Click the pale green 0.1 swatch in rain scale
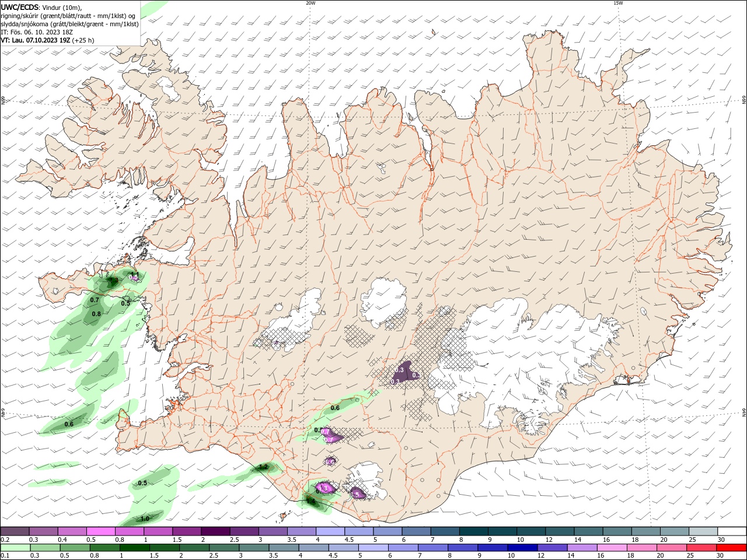The image size is (747, 560). point(15,548)
